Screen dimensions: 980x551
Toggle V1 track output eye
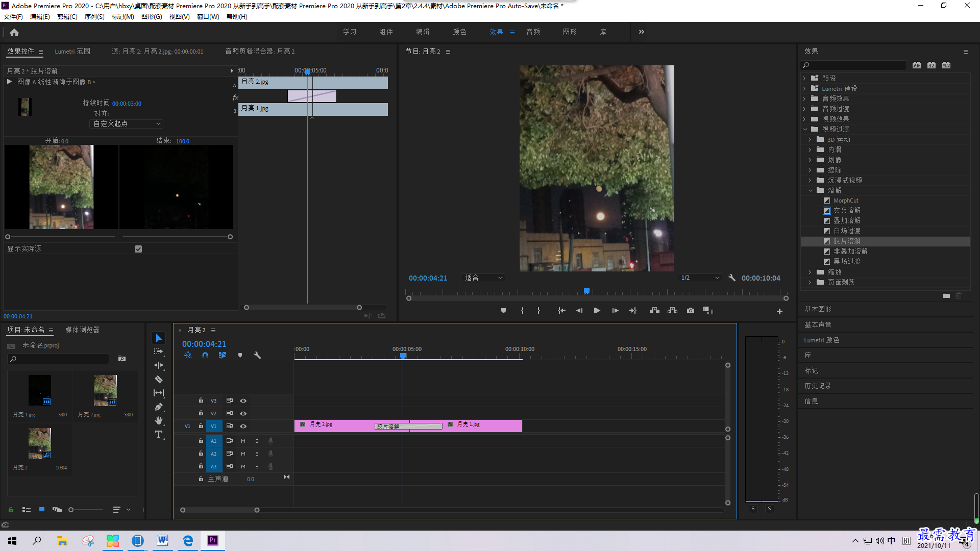point(243,427)
